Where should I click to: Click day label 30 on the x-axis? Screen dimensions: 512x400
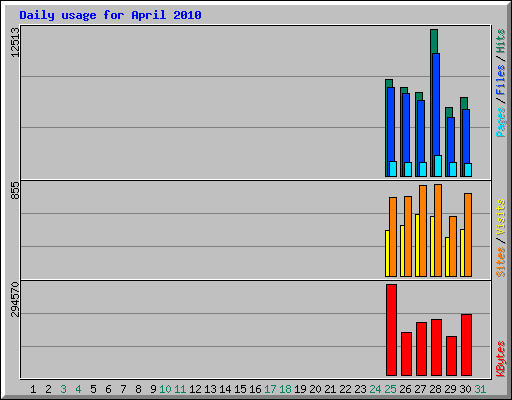[x=465, y=389]
